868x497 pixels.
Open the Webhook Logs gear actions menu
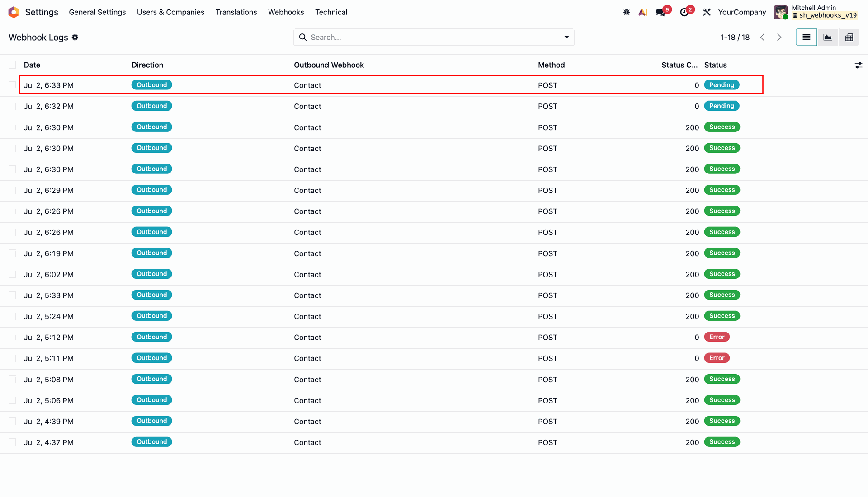(x=75, y=38)
